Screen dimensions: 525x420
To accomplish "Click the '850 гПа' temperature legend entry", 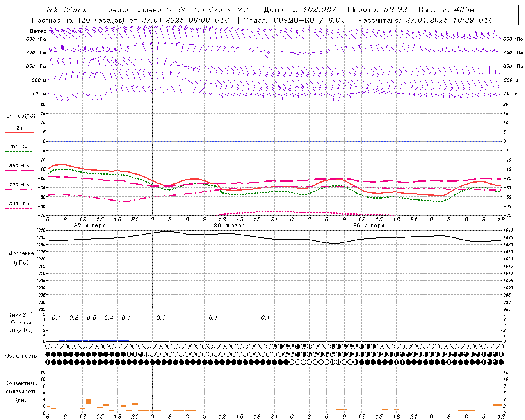I will point(19,166).
